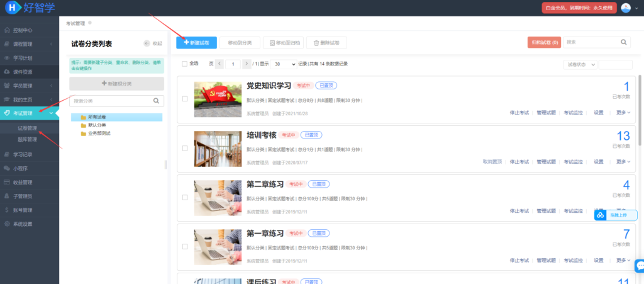
Task: Open 学习记录 in the sidebar menu
Action: coord(26,154)
